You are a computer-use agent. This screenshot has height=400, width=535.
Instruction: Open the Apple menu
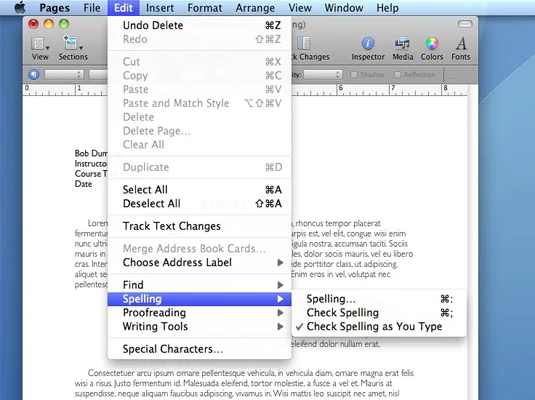point(20,8)
